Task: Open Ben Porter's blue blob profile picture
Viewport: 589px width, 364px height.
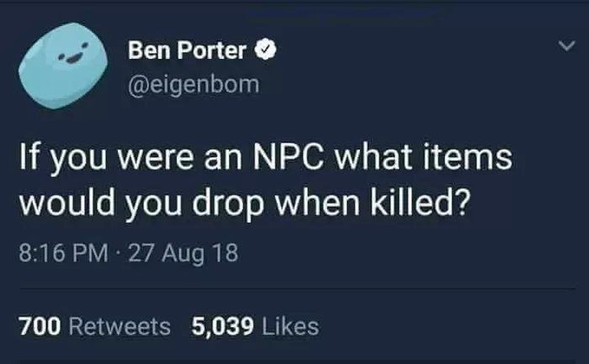Action: pyautogui.click(x=63, y=66)
